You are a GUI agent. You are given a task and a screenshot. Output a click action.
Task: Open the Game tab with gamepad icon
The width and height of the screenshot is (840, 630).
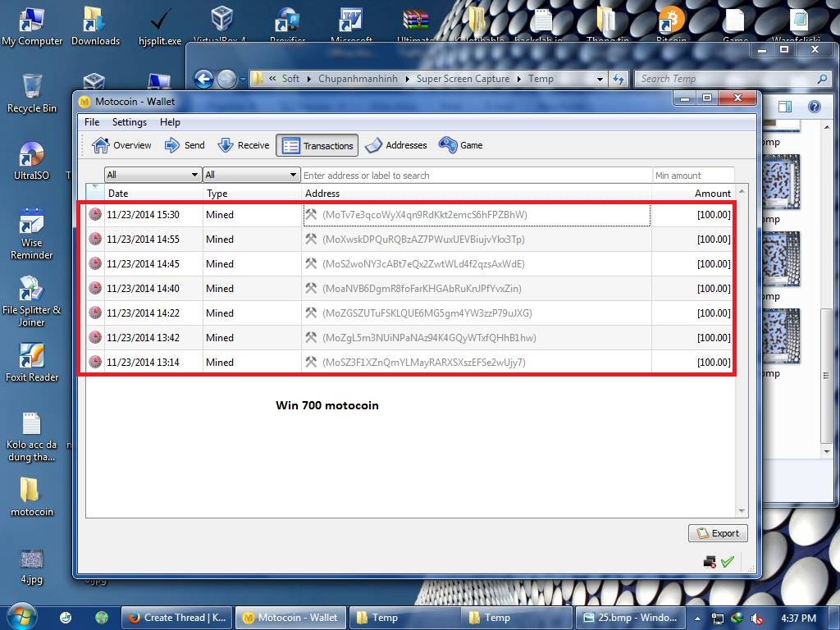(x=461, y=145)
